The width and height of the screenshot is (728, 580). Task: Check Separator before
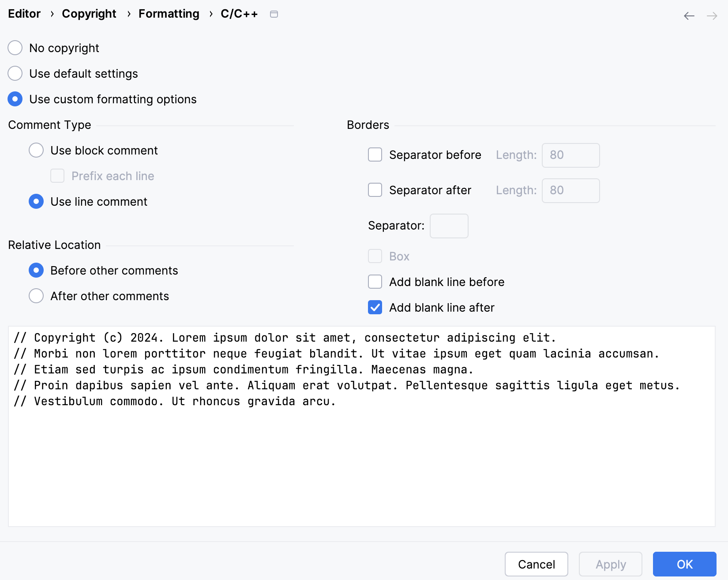[375, 155]
